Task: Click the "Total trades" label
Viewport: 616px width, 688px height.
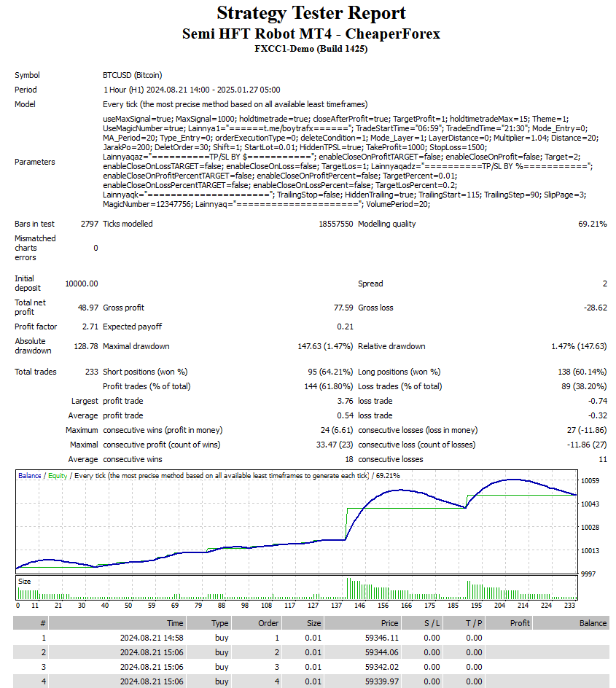Action: point(36,372)
